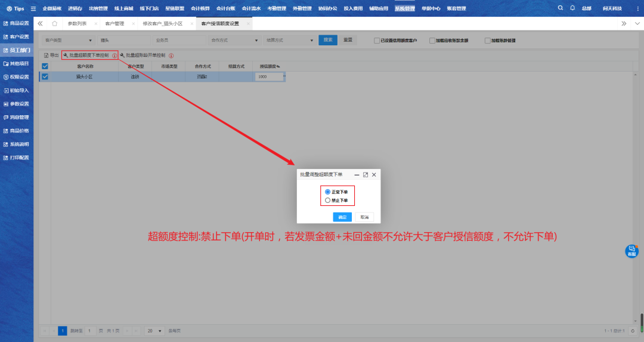
Task: Tick the 已设置信用额度客户 checkbox
Action: (376, 41)
